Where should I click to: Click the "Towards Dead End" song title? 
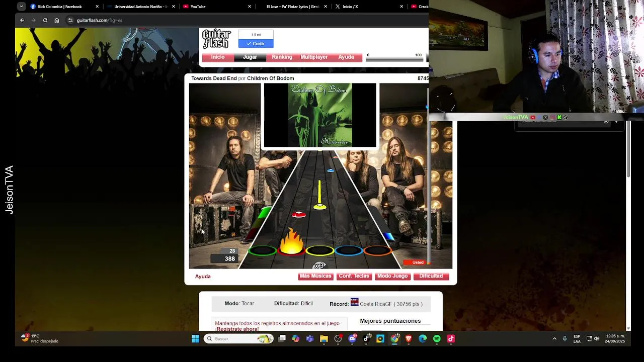tap(214, 78)
